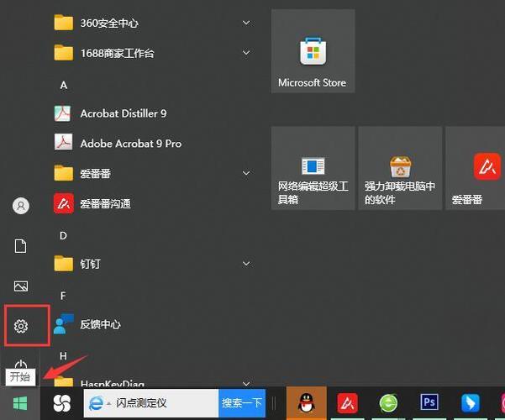Open the blue DingTalk taskbar icon
This screenshot has height=420, width=505.
click(x=471, y=403)
